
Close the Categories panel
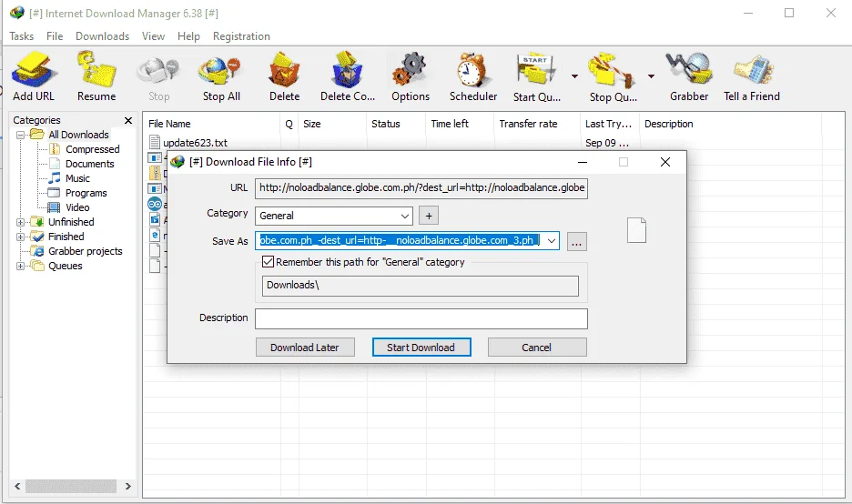coord(128,120)
